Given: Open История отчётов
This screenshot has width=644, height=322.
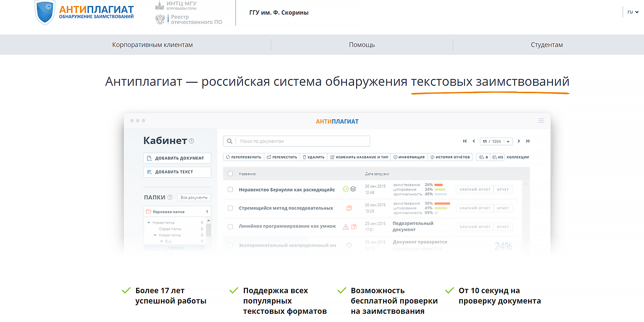Looking at the screenshot, I should pos(450,157).
